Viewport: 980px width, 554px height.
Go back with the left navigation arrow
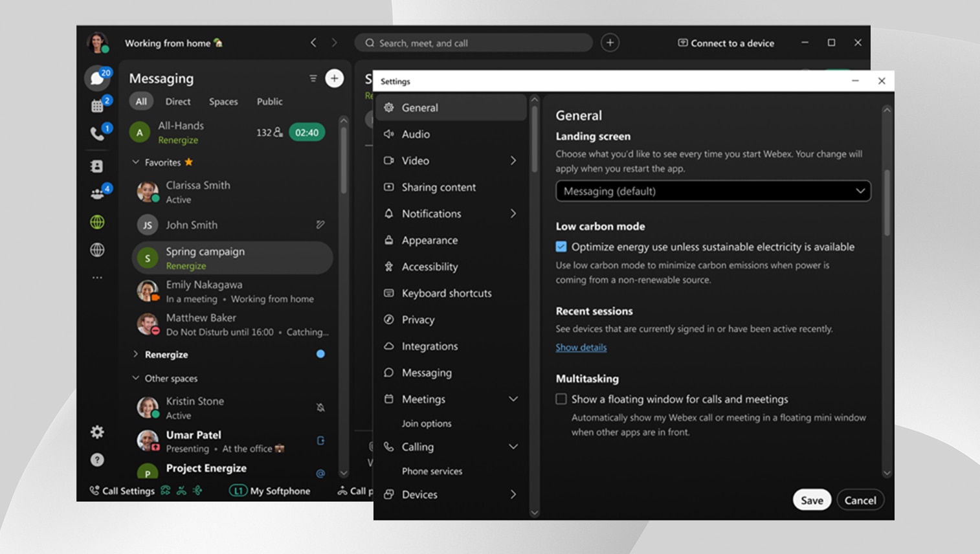point(313,43)
